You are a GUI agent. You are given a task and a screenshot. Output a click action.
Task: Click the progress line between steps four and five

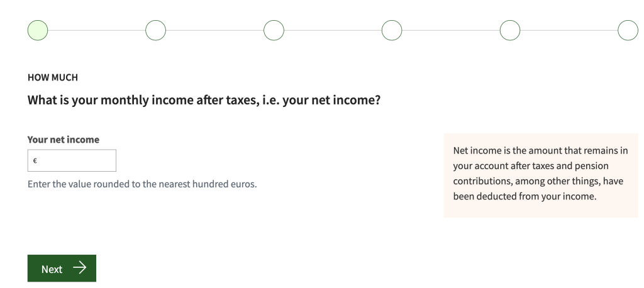tap(451, 30)
